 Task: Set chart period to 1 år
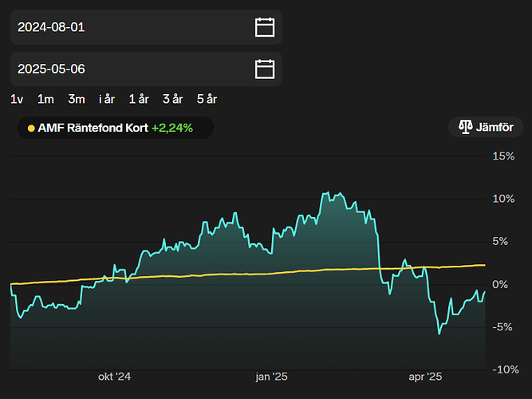pyautogui.click(x=139, y=99)
